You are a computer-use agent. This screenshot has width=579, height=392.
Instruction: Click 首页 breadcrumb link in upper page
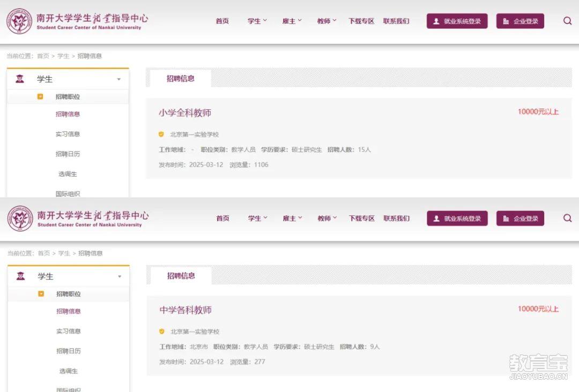pos(43,56)
